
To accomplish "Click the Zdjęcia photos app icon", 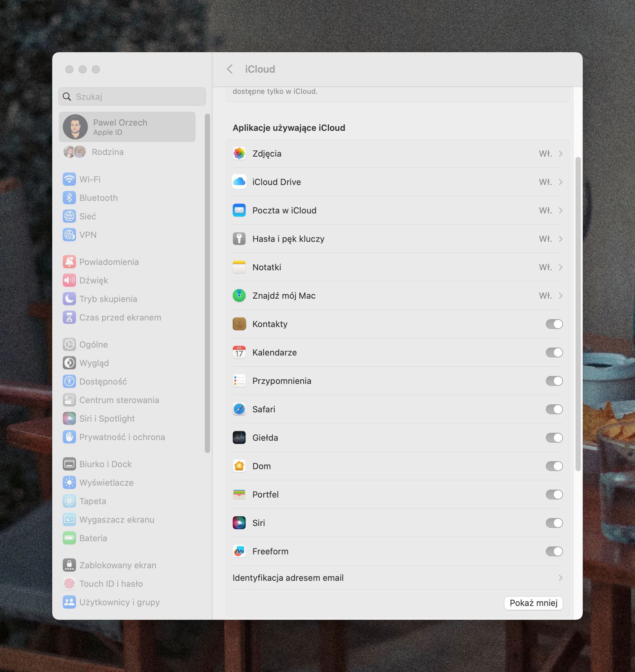I will 239,154.
